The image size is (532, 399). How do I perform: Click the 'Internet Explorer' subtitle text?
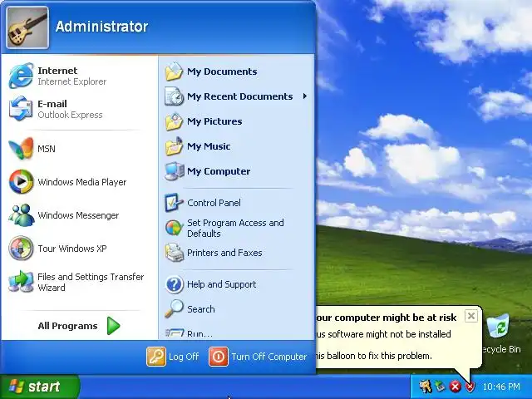click(x=72, y=81)
